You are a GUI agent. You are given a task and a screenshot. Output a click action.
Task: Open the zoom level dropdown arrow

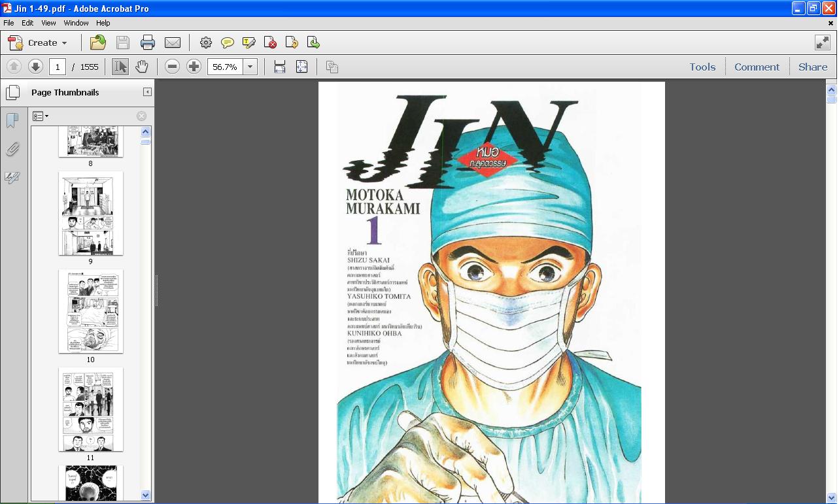click(250, 67)
